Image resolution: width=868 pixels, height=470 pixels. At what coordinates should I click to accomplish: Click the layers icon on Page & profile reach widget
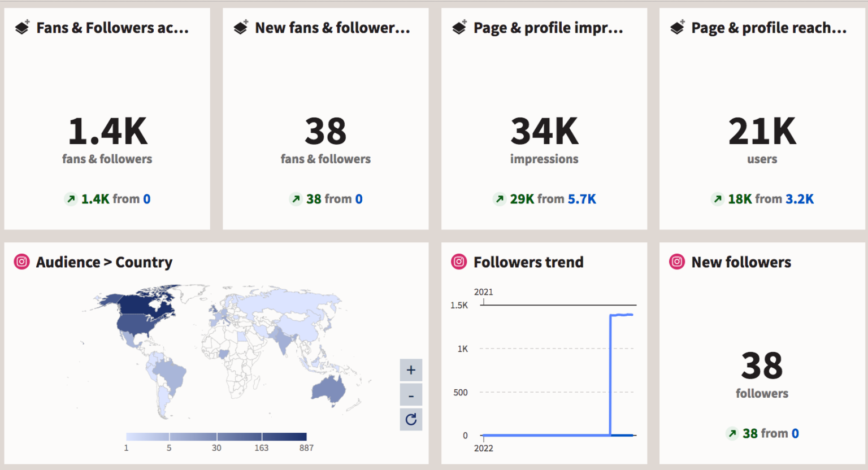coord(676,27)
